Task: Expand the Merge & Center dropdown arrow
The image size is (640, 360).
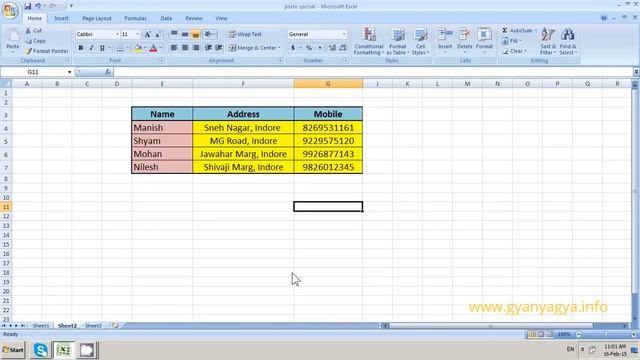Action: coord(280,48)
